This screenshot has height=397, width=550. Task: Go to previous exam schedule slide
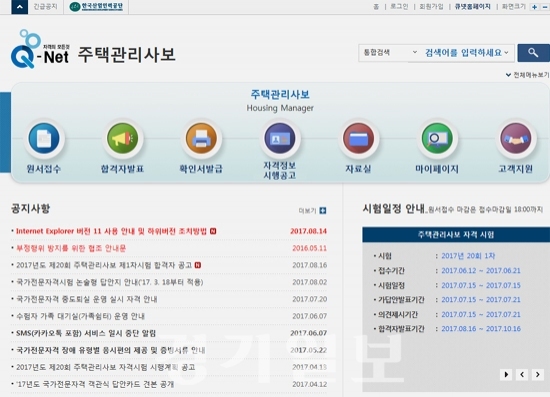(522, 374)
